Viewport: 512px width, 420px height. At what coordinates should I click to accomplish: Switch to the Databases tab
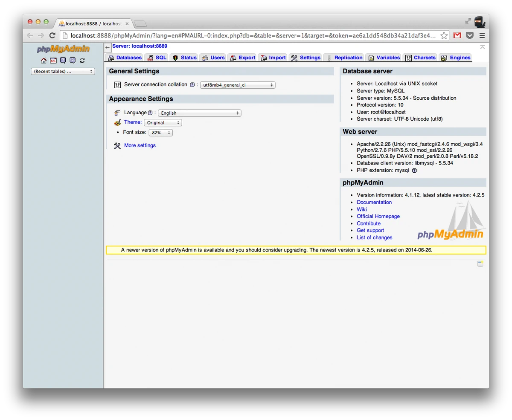pyautogui.click(x=125, y=58)
